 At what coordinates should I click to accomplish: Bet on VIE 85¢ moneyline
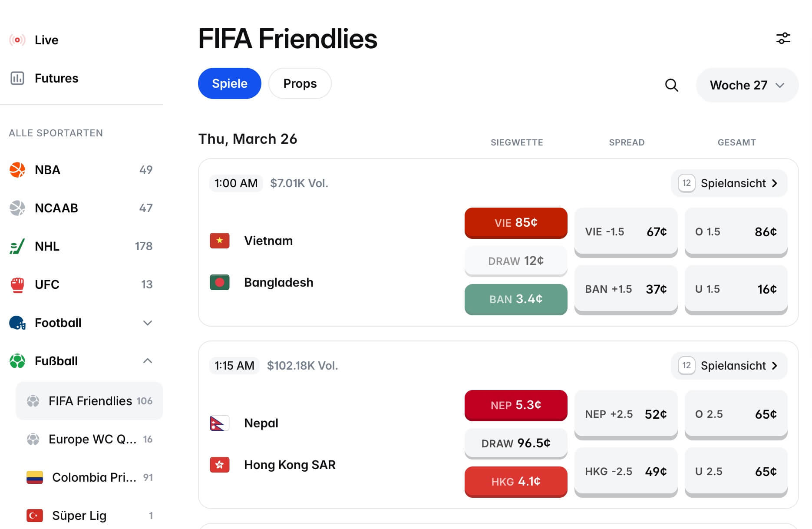point(515,223)
